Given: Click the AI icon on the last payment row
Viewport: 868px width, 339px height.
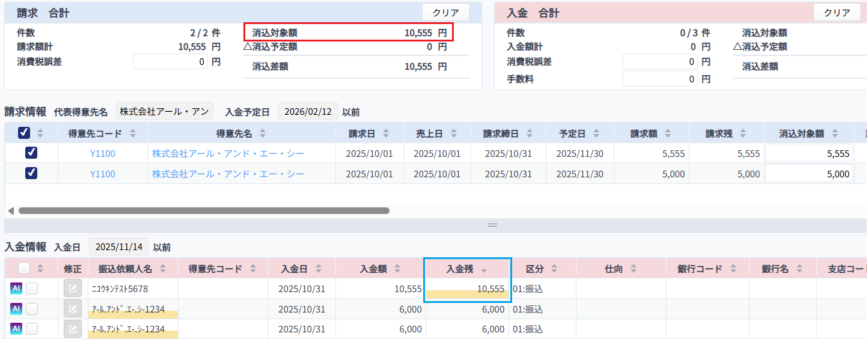Looking at the screenshot, I should coord(16,329).
